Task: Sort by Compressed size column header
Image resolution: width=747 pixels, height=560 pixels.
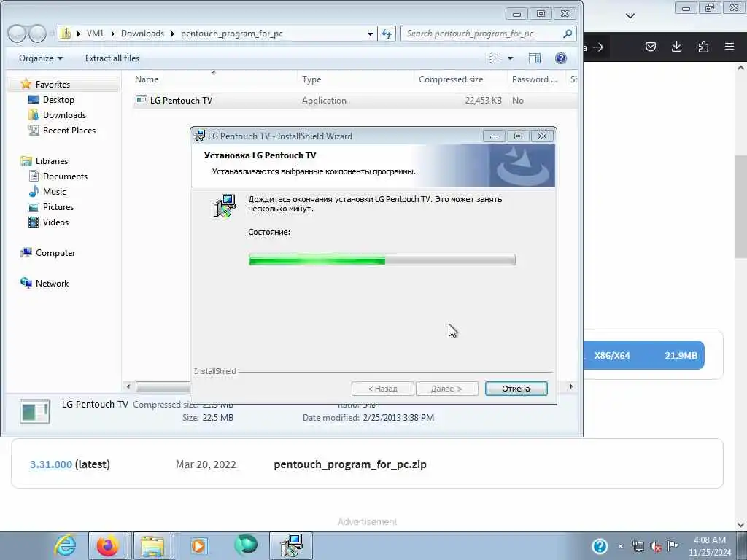Action: 451,79
